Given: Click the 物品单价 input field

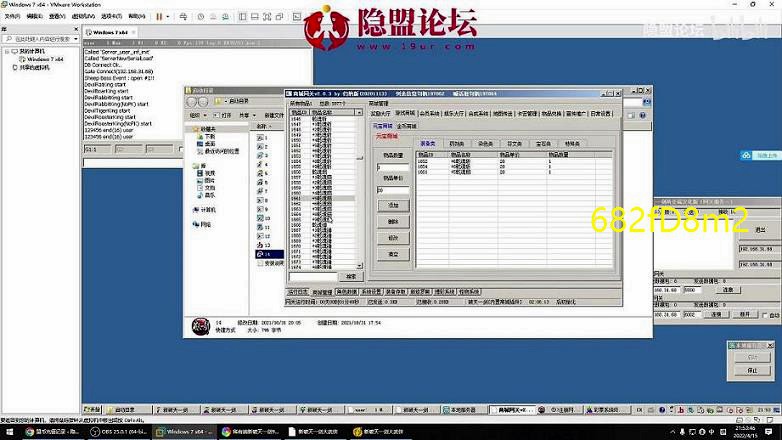Looking at the screenshot, I should coord(393,190).
